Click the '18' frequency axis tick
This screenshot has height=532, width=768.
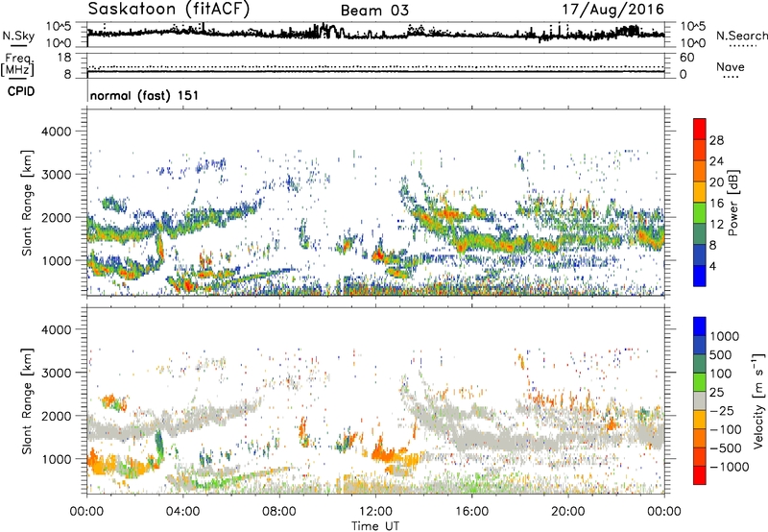64,58
